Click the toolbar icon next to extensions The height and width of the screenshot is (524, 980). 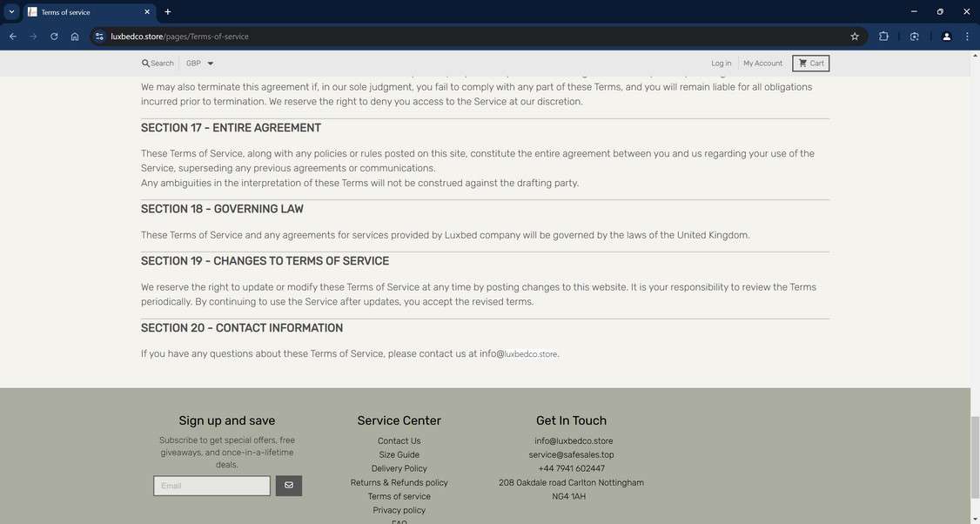point(914,37)
